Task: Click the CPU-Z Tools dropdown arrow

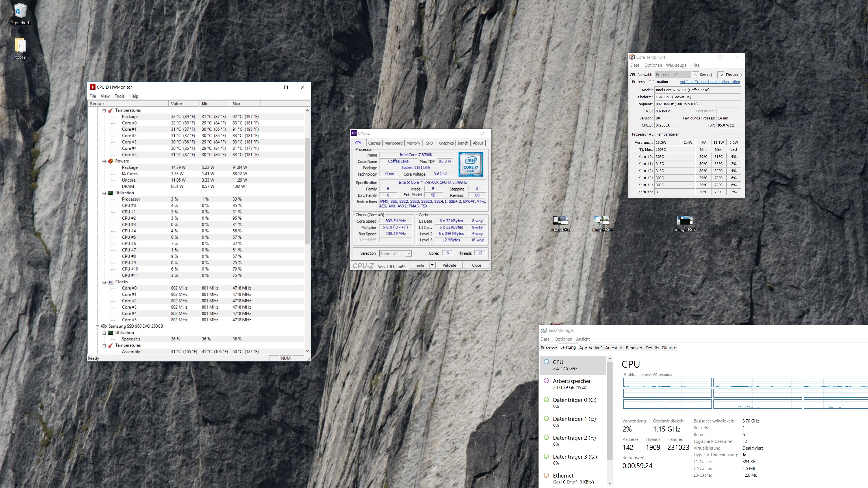Action: click(432, 265)
